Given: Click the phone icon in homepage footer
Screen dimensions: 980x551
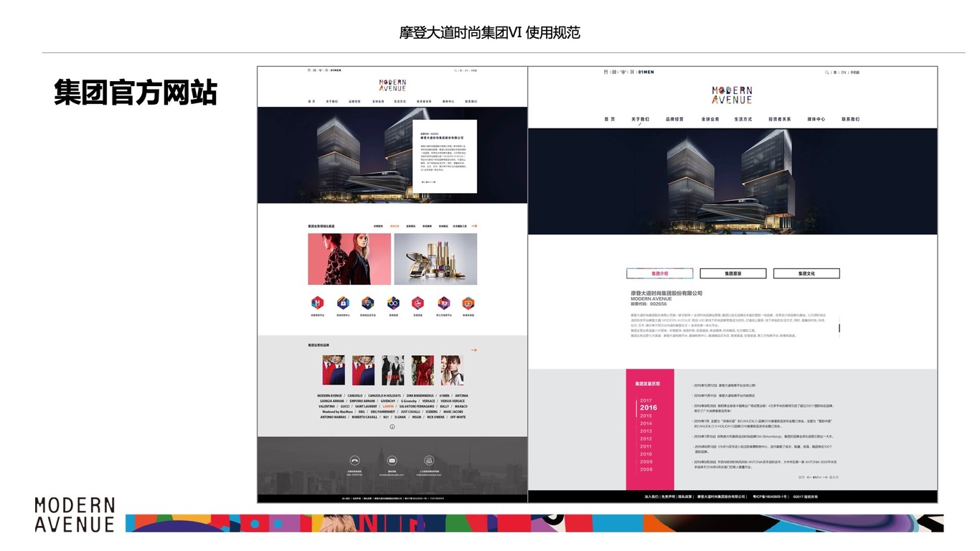Looking at the screenshot, I should [x=354, y=461].
